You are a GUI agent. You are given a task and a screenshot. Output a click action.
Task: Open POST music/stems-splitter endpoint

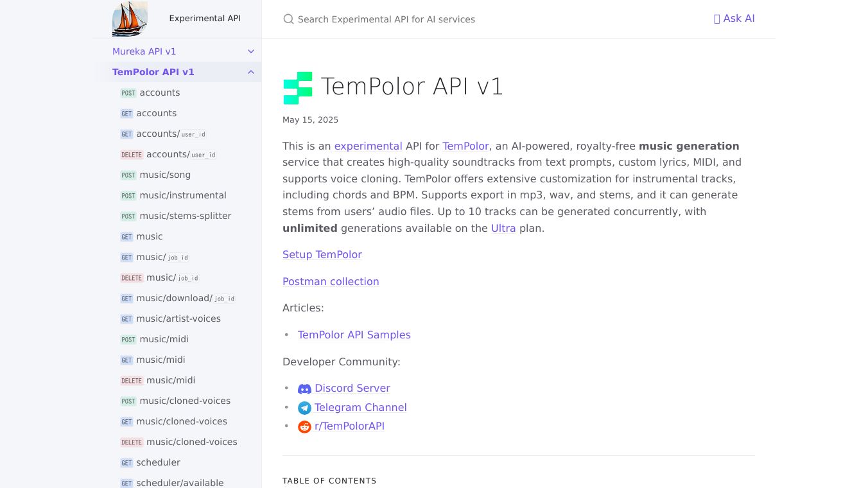[x=185, y=216]
